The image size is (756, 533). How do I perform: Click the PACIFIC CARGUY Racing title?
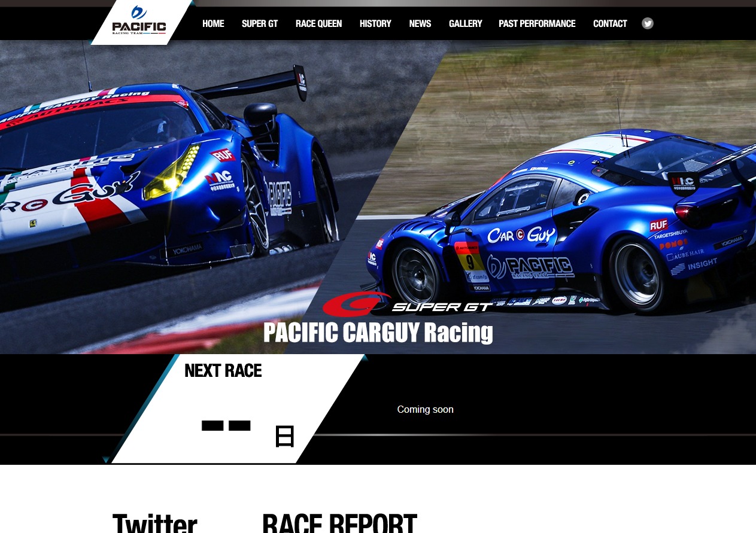(x=378, y=332)
